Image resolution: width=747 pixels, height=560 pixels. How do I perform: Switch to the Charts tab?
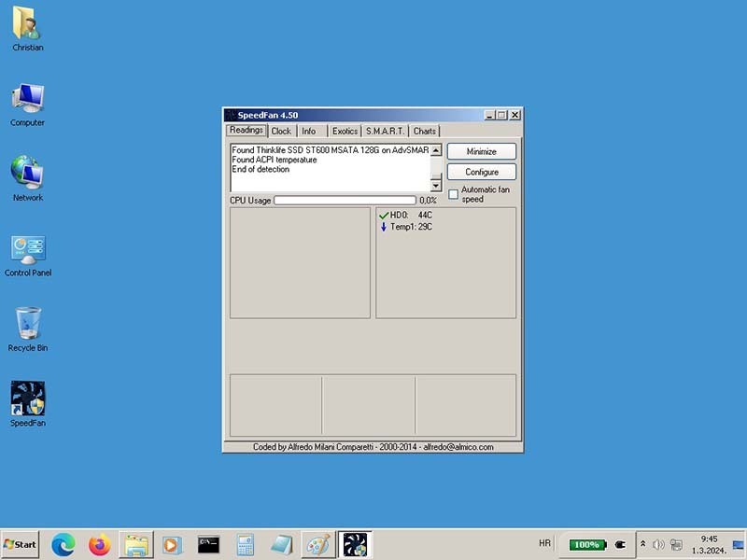pyautogui.click(x=425, y=132)
